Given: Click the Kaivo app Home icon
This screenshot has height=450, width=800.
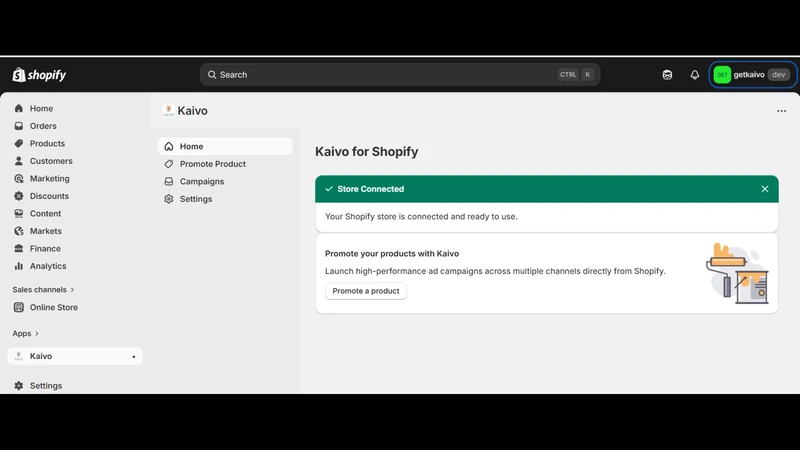Looking at the screenshot, I should (169, 146).
